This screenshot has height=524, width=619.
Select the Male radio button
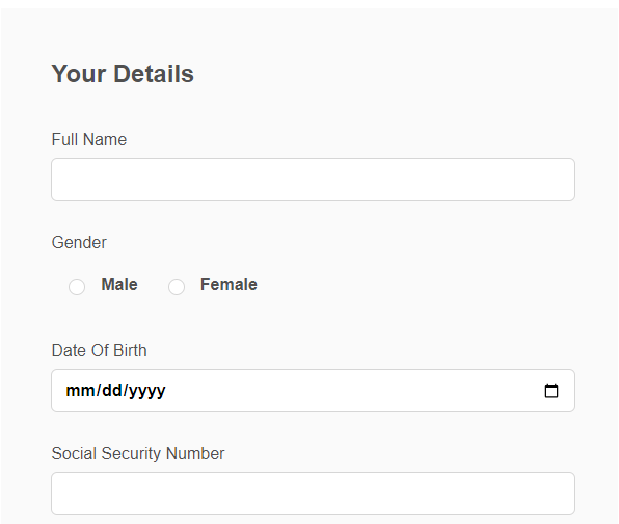point(77,287)
